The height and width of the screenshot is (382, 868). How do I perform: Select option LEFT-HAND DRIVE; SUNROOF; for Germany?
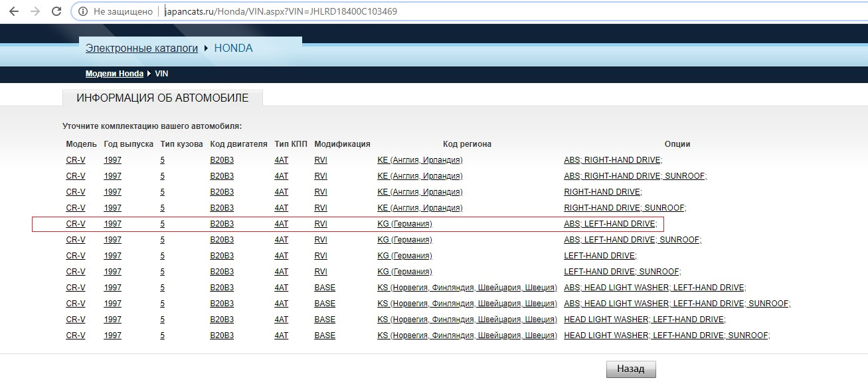click(622, 272)
